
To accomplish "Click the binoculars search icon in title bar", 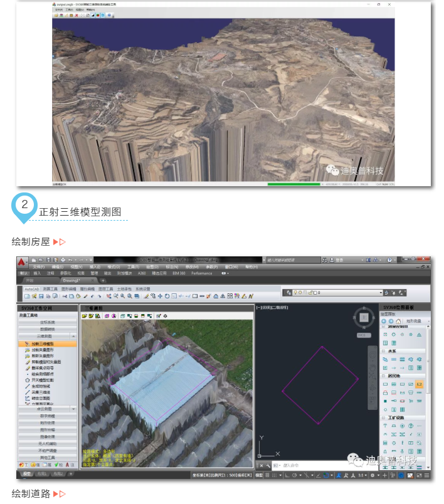I will (325, 260).
